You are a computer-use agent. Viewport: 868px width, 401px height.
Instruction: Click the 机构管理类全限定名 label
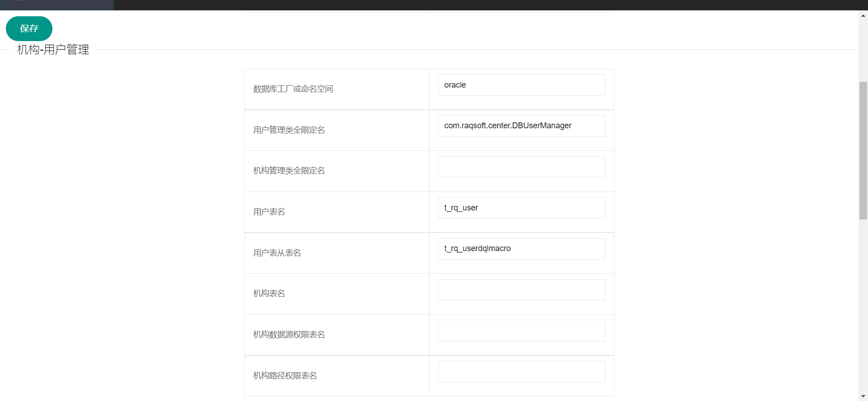pyautogui.click(x=289, y=171)
